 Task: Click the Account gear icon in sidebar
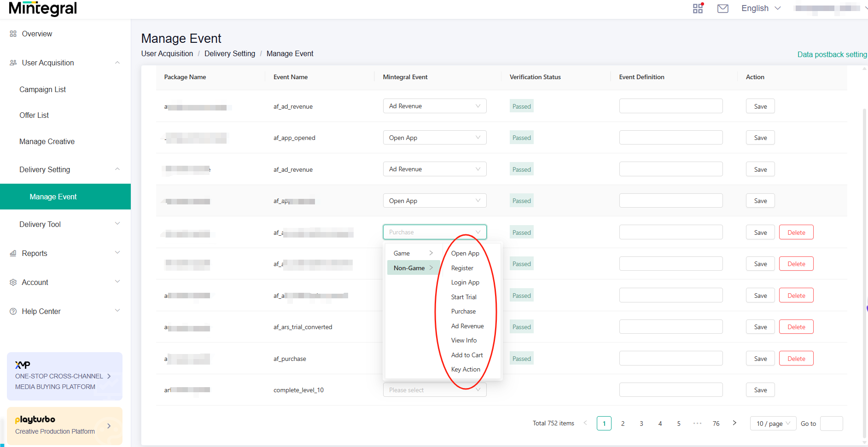click(x=13, y=282)
